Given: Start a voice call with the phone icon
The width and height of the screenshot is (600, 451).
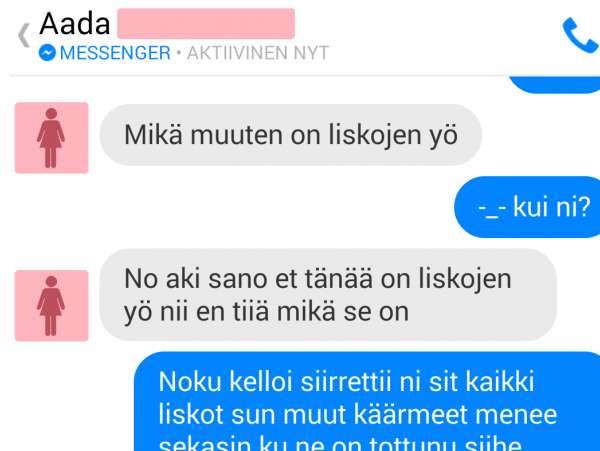Looking at the screenshot, I should pyautogui.click(x=580, y=35).
